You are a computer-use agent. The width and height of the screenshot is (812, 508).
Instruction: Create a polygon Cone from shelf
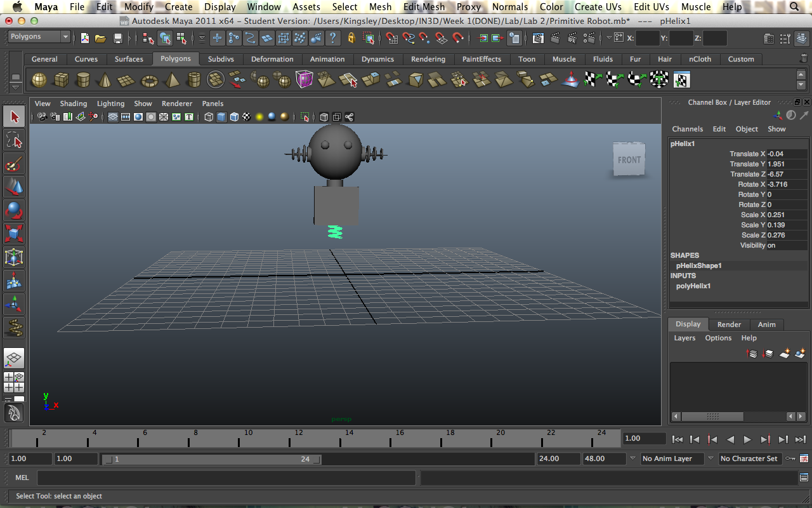(x=105, y=80)
